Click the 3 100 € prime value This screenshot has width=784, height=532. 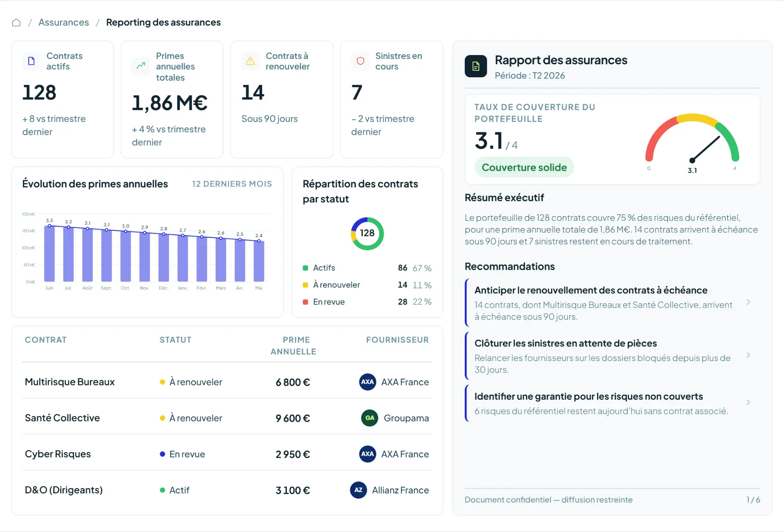click(x=293, y=490)
